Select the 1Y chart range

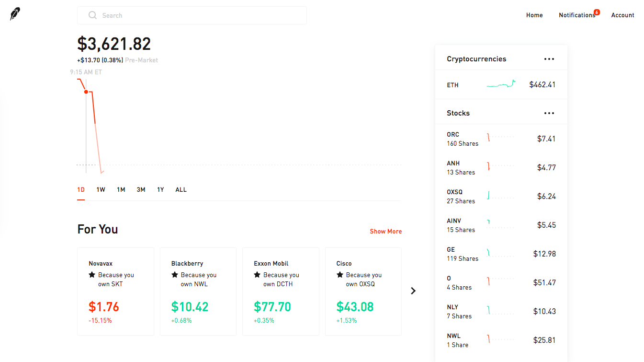[160, 190]
